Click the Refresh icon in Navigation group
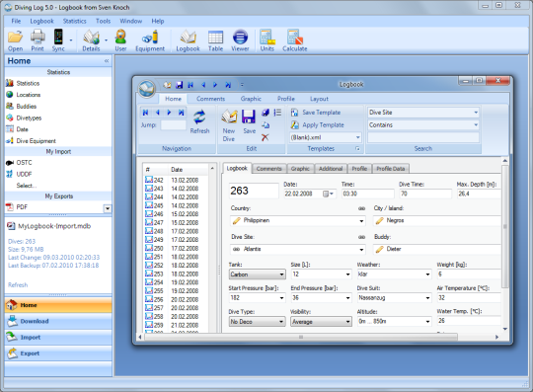This screenshot has height=392, width=533. 199,121
